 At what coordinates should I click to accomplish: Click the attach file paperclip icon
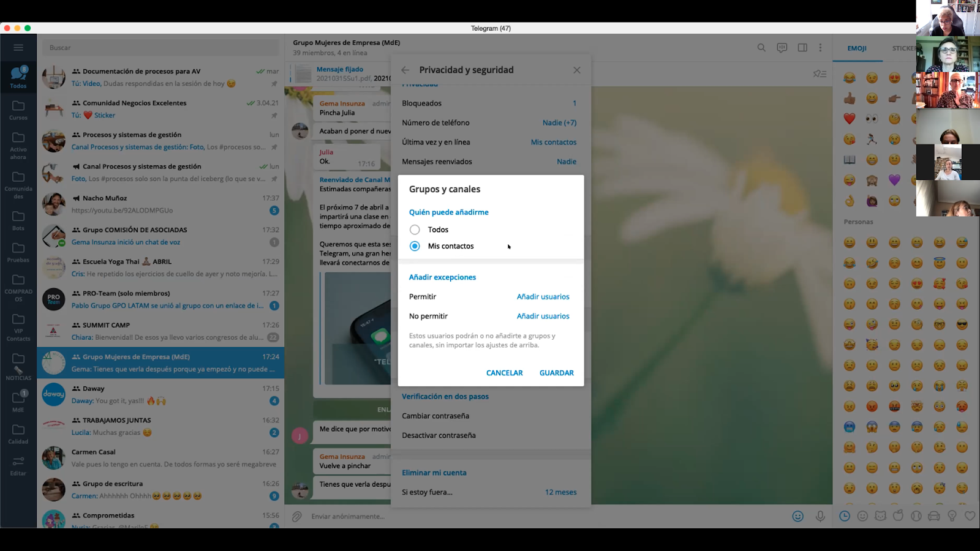pyautogui.click(x=297, y=516)
